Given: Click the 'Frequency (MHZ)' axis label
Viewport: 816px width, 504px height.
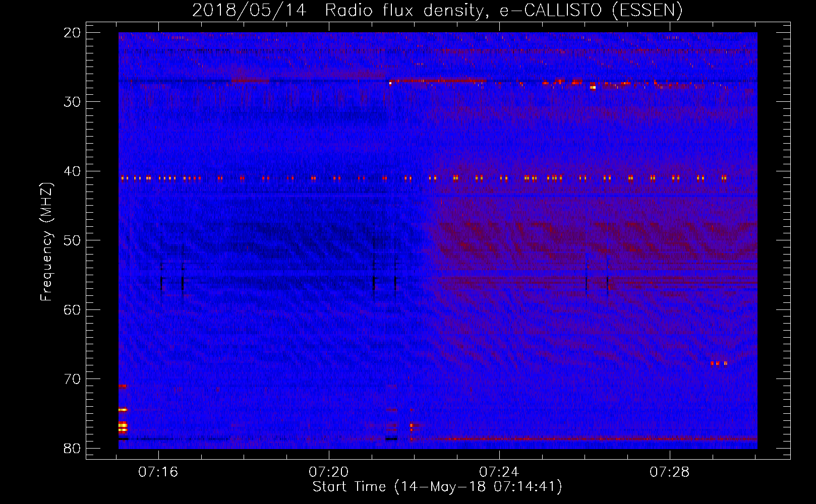Looking at the screenshot, I should (46, 241).
